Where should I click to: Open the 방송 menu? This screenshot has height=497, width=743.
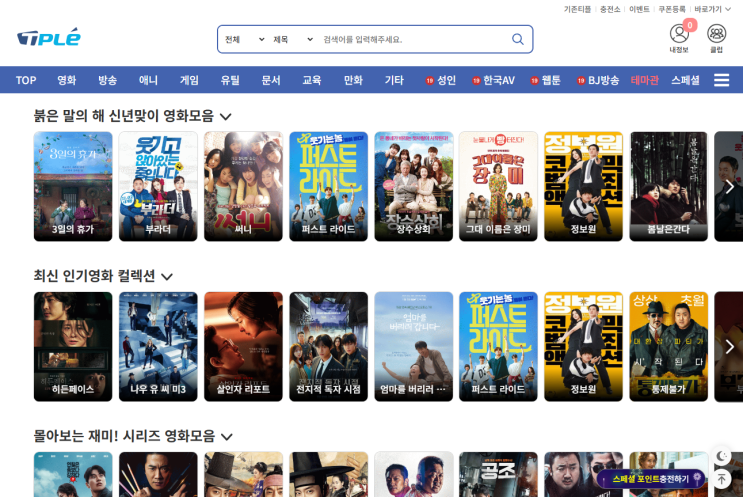point(108,80)
